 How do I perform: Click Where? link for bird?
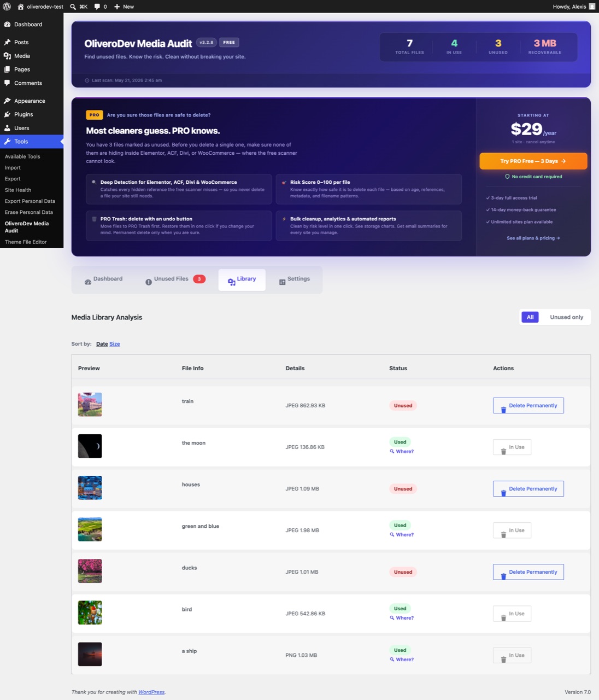click(x=402, y=618)
